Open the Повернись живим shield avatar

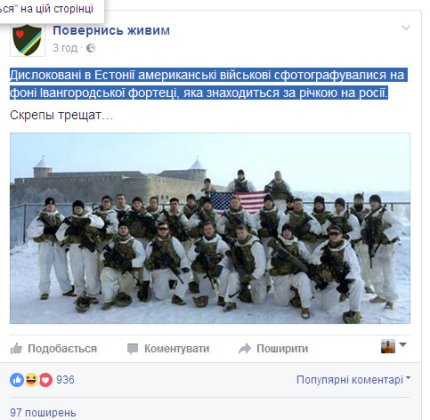click(x=27, y=40)
